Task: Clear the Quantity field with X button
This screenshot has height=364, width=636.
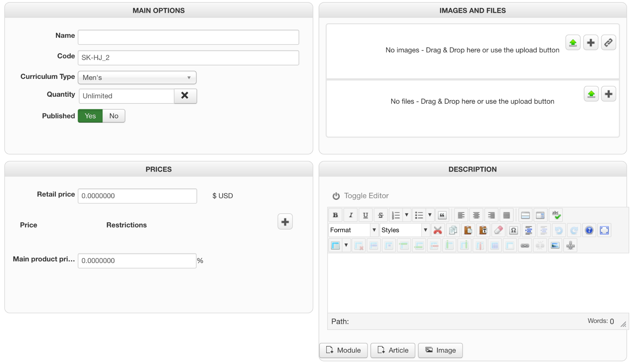Action: (x=185, y=96)
